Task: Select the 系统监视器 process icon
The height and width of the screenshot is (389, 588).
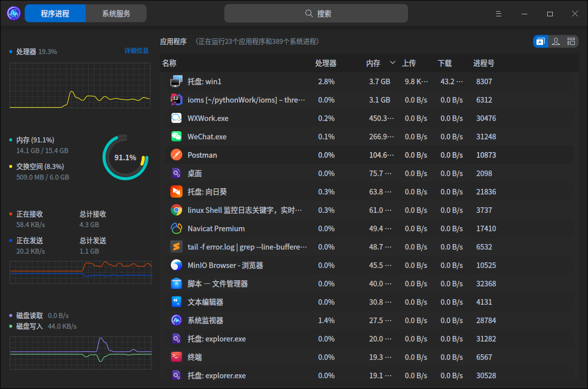Action: pyautogui.click(x=176, y=321)
